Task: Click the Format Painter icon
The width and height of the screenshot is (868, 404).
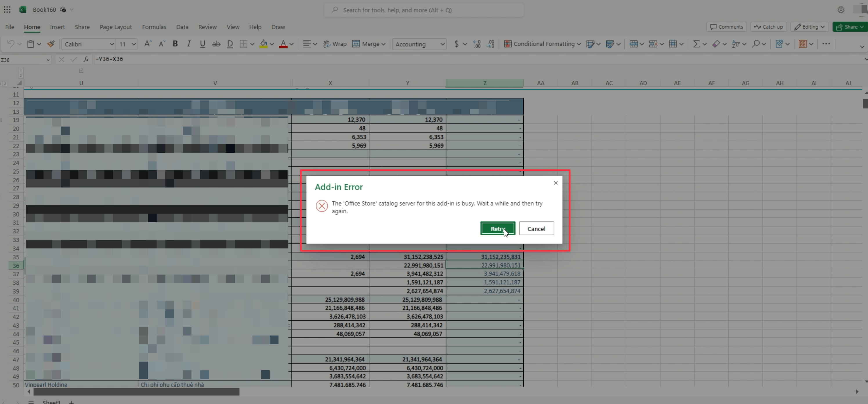Action: pos(51,44)
